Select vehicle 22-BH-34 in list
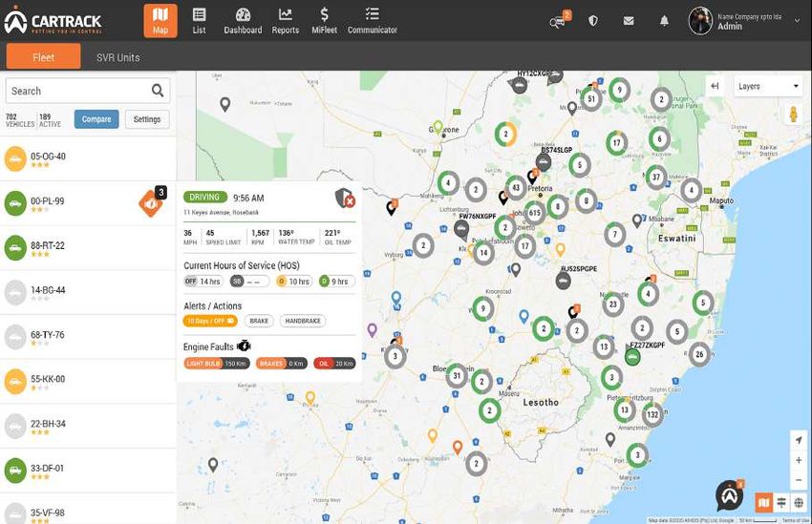This screenshot has width=812, height=524. coord(88,426)
